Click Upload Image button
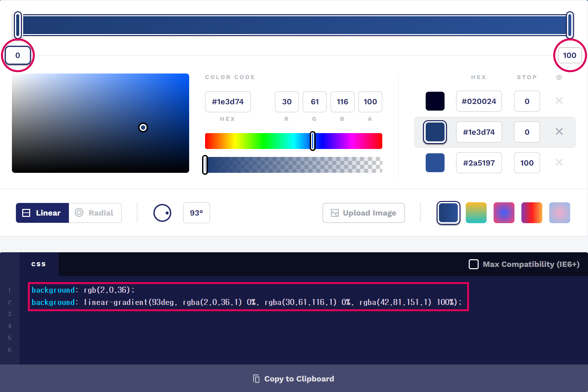 click(x=363, y=213)
